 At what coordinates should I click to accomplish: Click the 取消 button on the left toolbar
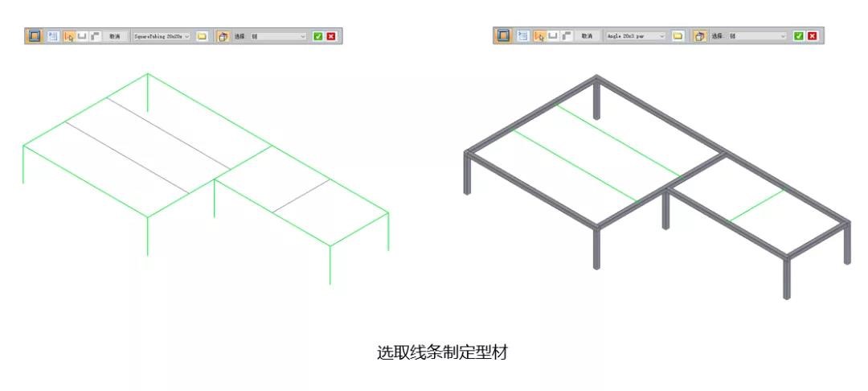pos(115,36)
